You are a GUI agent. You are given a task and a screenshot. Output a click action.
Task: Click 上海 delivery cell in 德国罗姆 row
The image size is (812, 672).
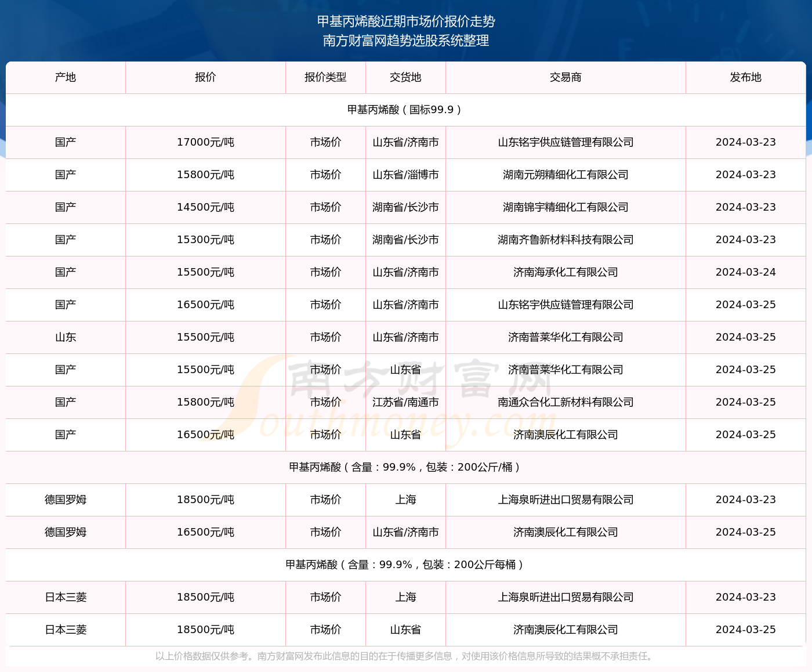coord(405,500)
